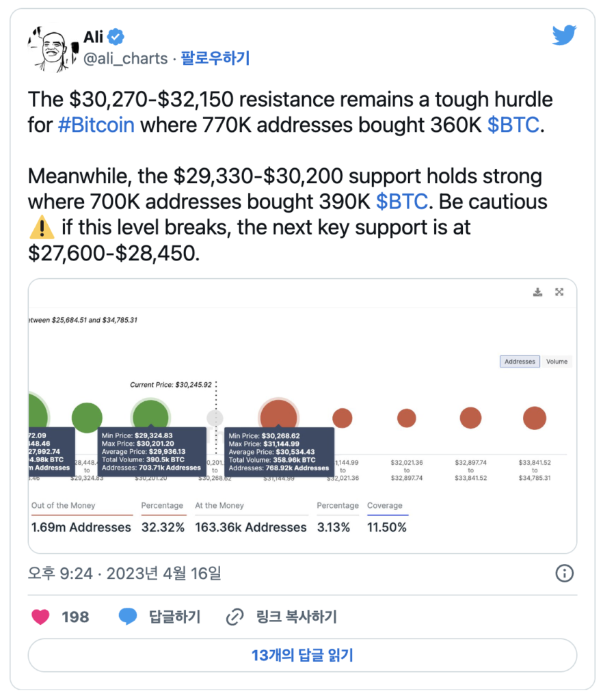Click the Twitter bird logo
The height and width of the screenshot is (700, 603).
(x=564, y=36)
